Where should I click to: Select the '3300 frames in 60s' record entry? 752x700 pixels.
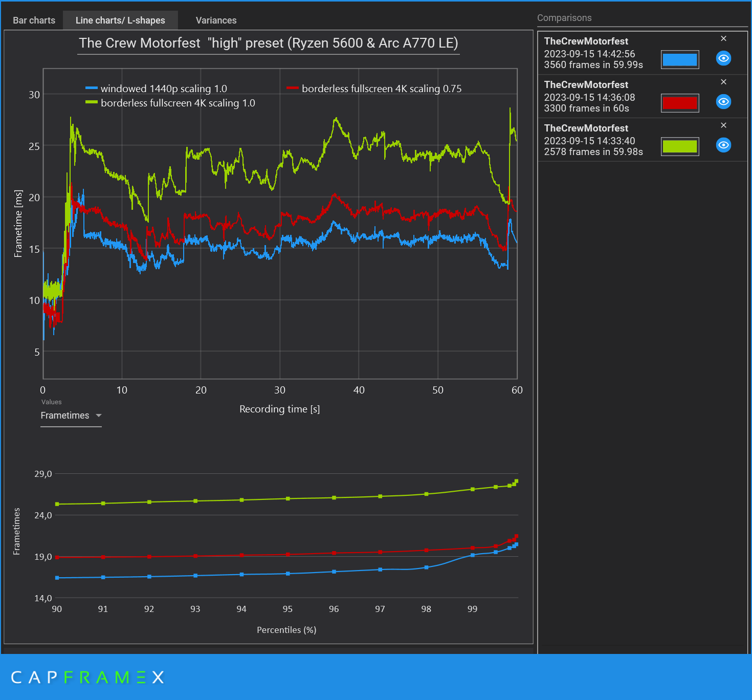[643, 97]
